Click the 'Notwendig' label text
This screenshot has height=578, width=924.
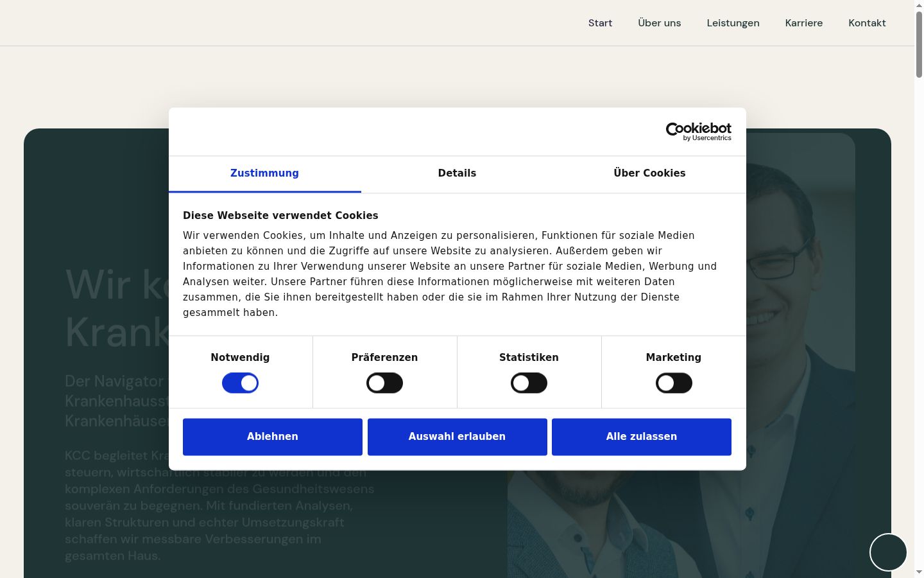pyautogui.click(x=240, y=358)
